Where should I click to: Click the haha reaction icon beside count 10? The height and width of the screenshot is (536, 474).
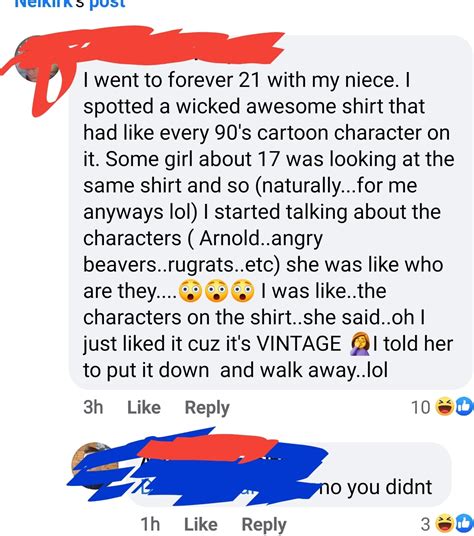coord(444,407)
